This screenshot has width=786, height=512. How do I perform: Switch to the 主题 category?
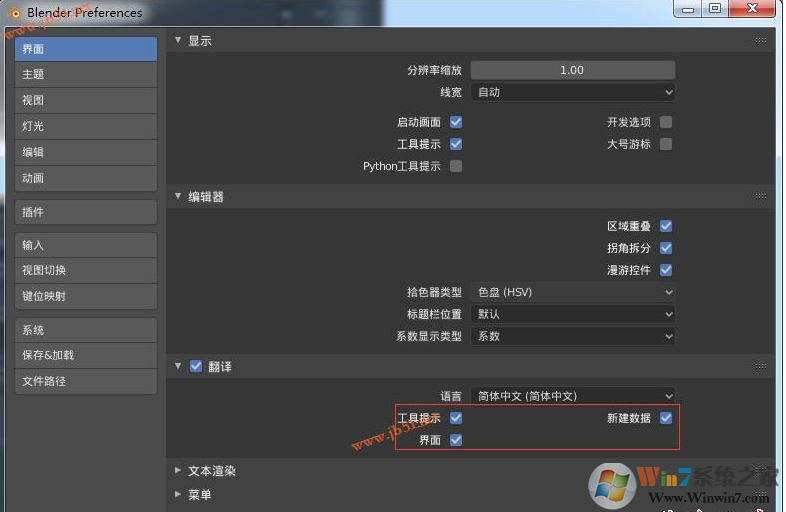[86, 74]
